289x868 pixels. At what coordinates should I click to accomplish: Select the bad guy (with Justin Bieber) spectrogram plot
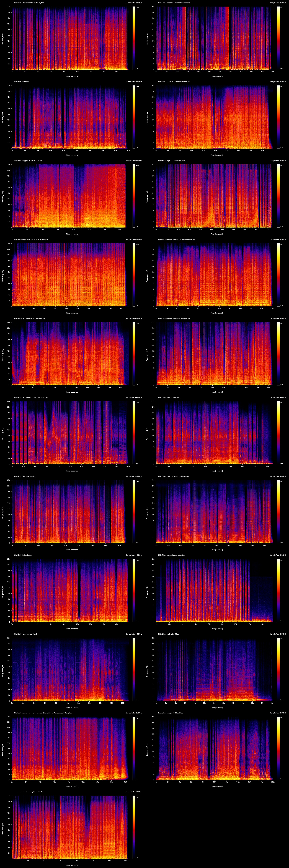214,511
